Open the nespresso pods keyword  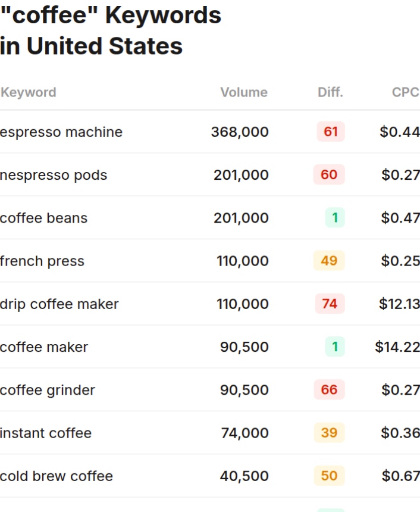54,175
